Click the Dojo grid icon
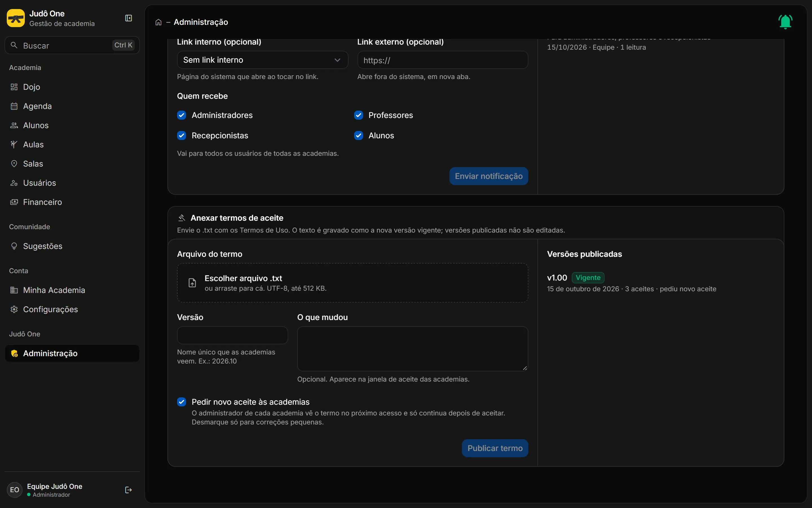 pyautogui.click(x=14, y=87)
